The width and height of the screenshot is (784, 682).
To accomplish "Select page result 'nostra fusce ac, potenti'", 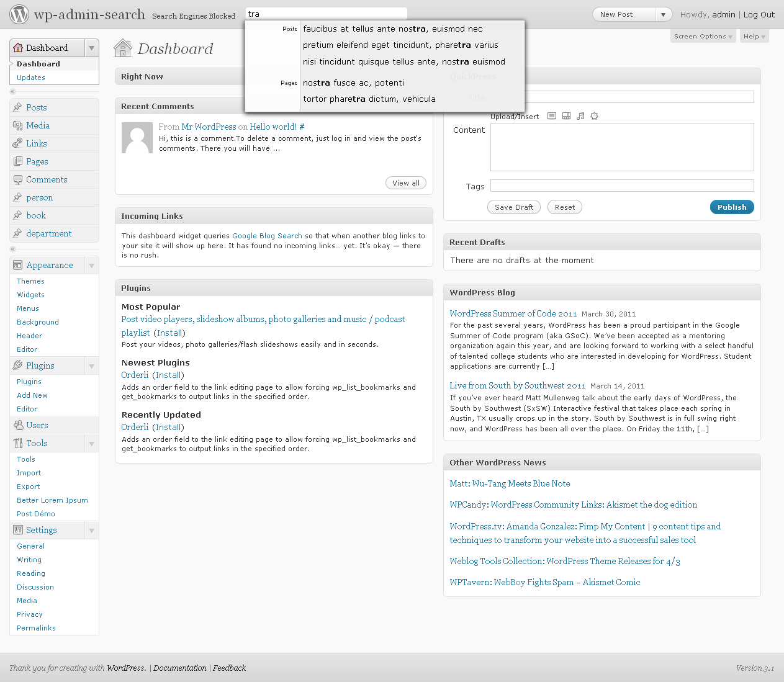I will (x=353, y=83).
